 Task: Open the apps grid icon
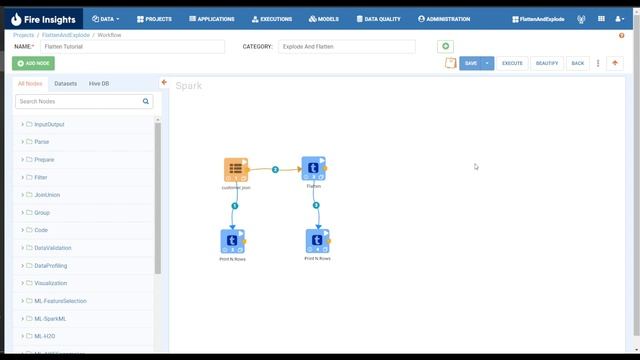click(601, 19)
